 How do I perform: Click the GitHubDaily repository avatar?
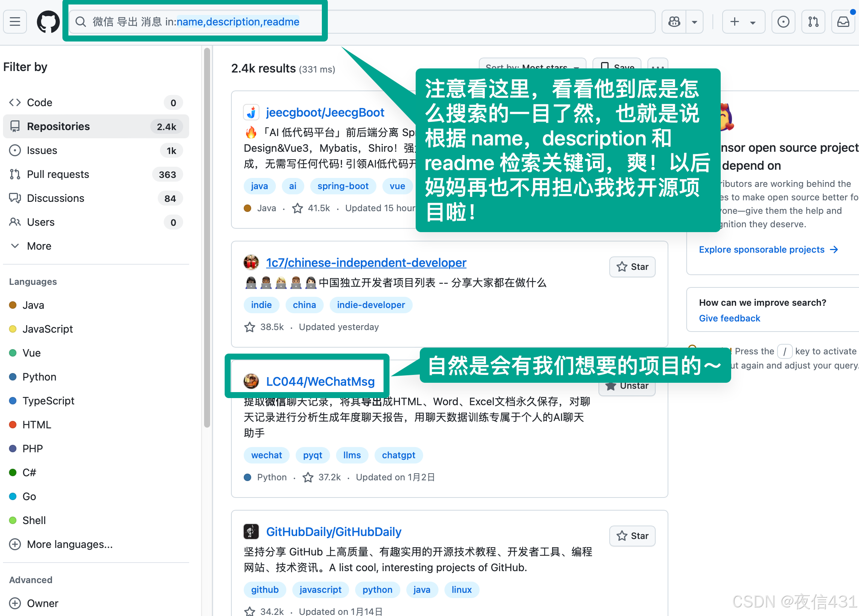(251, 532)
